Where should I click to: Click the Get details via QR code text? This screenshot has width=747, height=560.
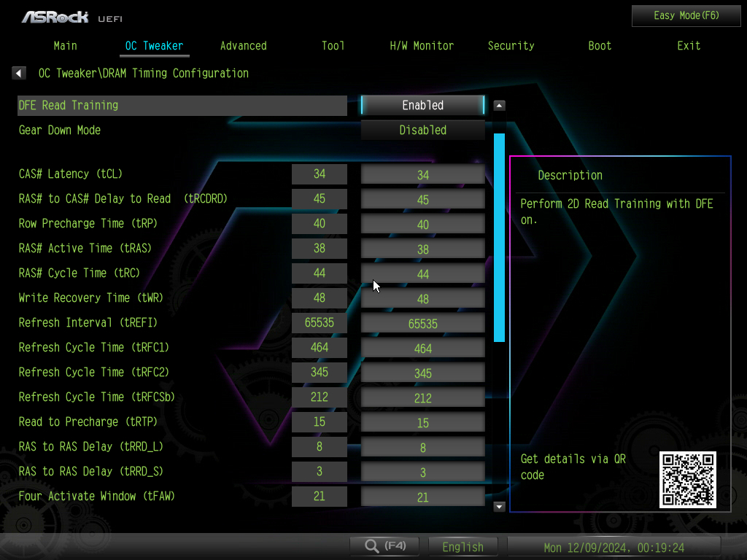[573, 467]
